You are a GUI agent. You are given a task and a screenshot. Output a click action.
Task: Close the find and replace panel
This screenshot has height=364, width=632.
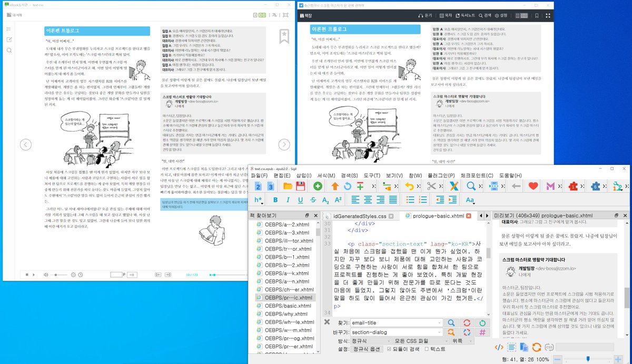click(327, 322)
